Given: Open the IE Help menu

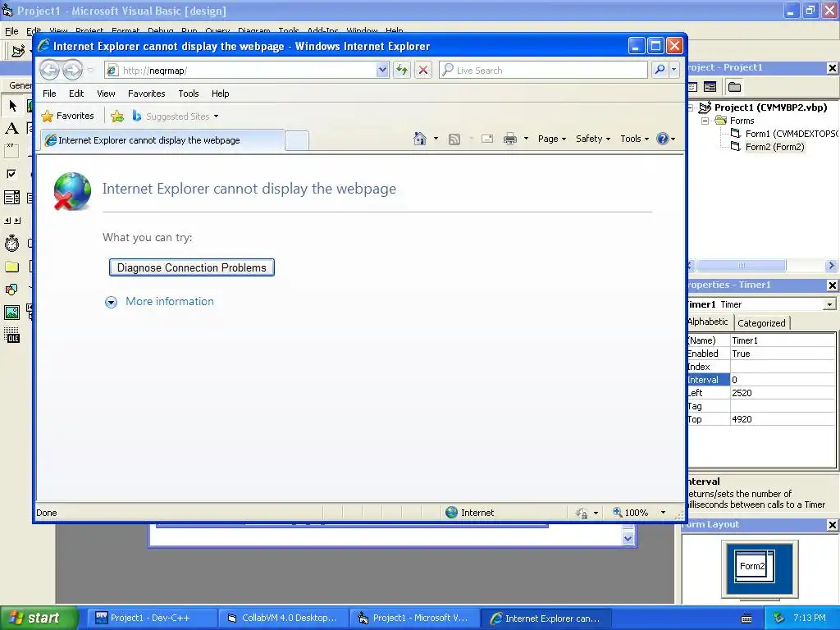Looking at the screenshot, I should point(220,94).
